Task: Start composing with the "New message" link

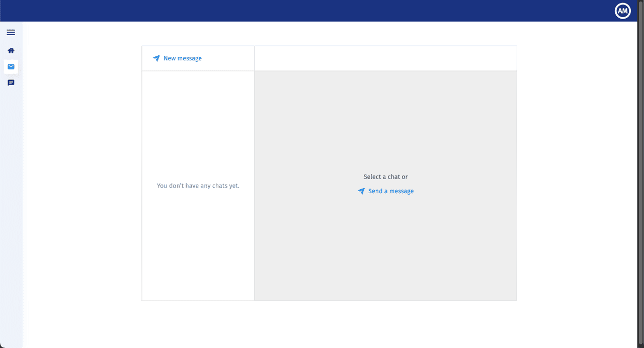Action: (183, 58)
